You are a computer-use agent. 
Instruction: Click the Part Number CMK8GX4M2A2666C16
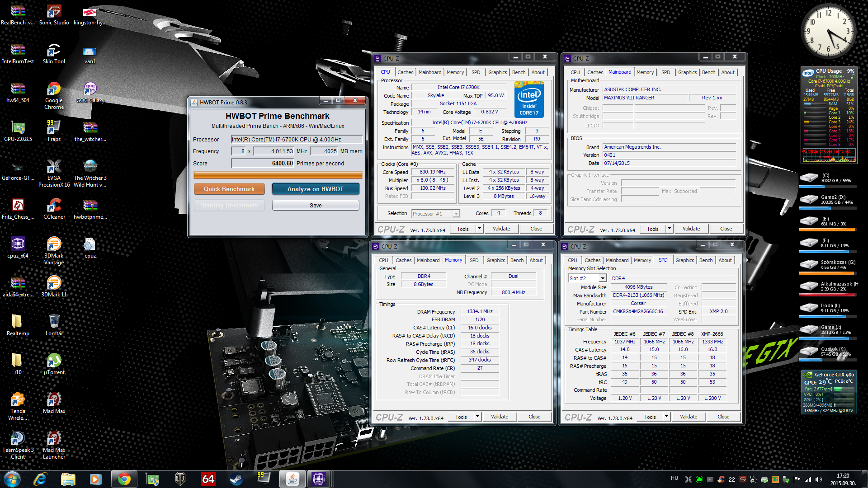(638, 311)
